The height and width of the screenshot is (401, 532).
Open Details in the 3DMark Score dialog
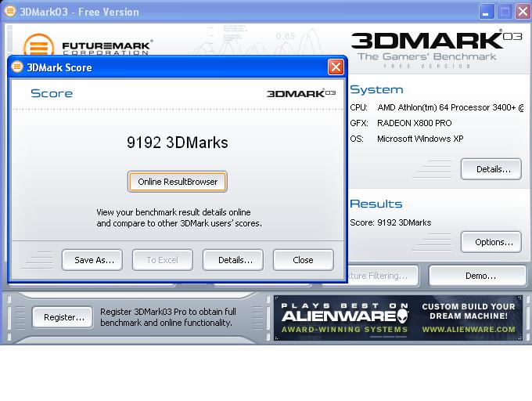pos(233,260)
